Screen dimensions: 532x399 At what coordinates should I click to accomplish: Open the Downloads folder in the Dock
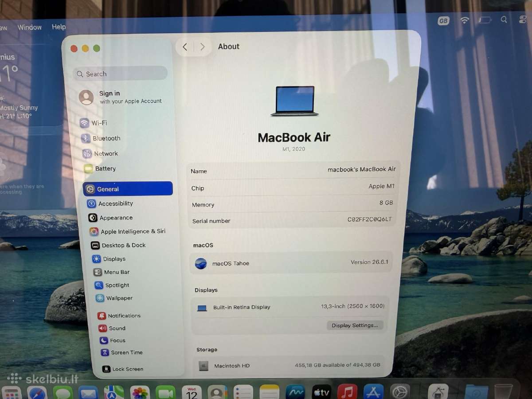click(x=477, y=392)
